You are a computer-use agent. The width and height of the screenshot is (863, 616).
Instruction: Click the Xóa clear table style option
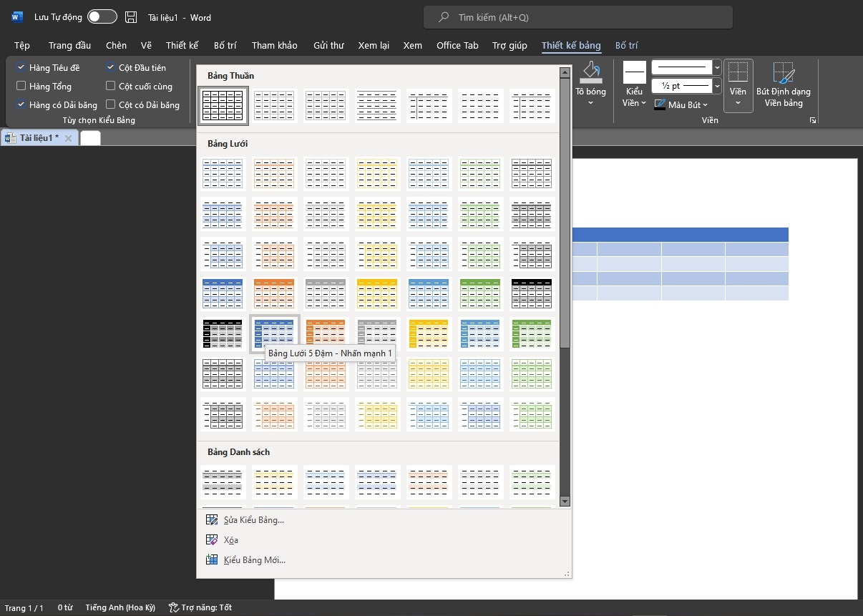click(x=230, y=540)
